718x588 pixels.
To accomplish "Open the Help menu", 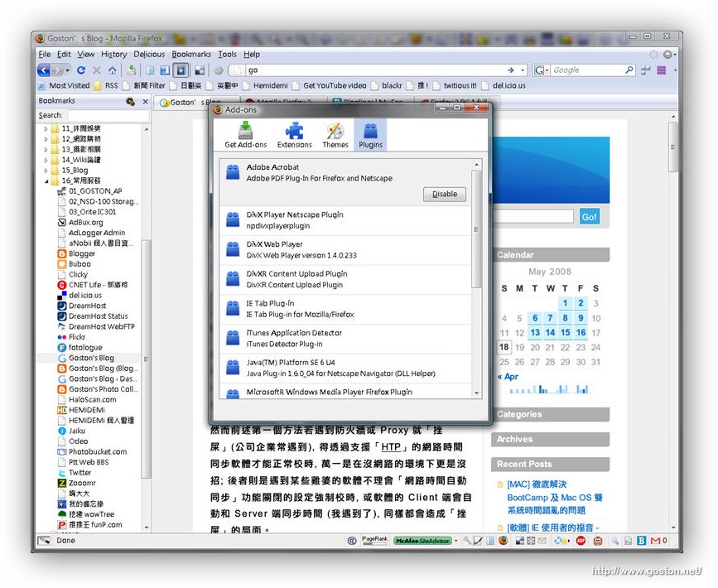I will (x=252, y=54).
